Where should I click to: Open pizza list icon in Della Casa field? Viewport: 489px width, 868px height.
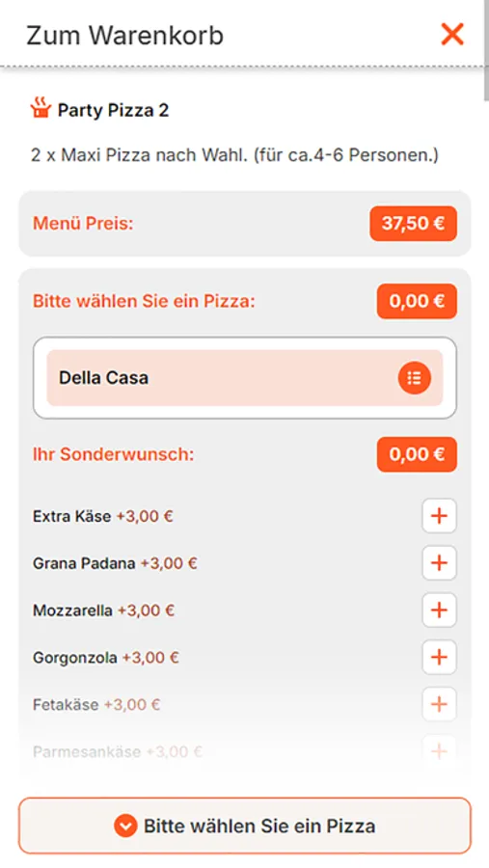point(414,378)
